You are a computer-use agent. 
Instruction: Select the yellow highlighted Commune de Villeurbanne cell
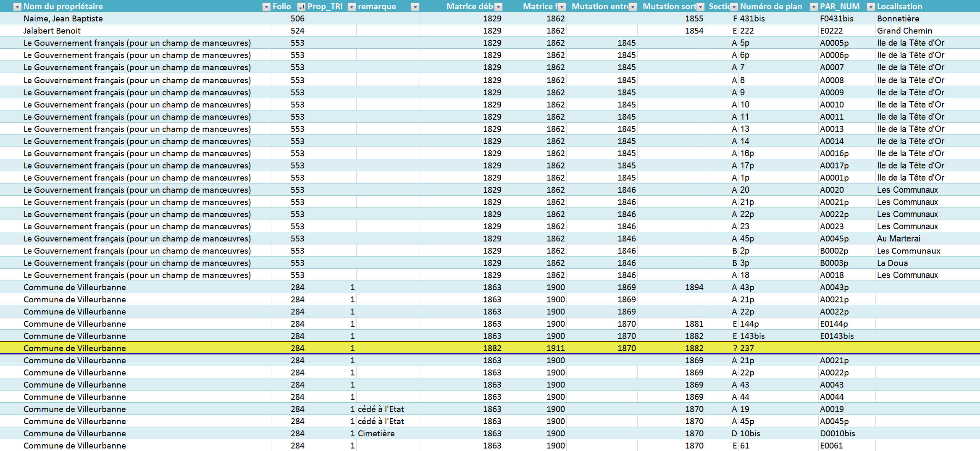(75, 348)
